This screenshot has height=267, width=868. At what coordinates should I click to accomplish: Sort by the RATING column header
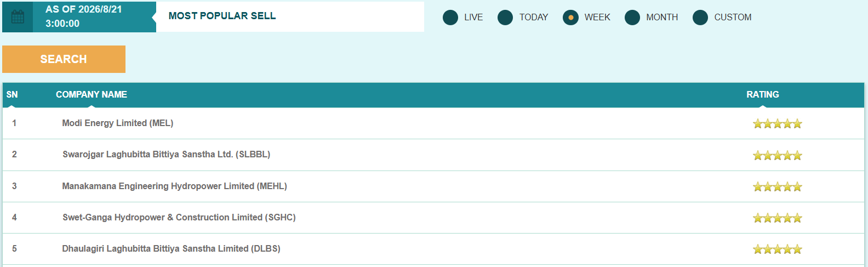[x=762, y=94]
